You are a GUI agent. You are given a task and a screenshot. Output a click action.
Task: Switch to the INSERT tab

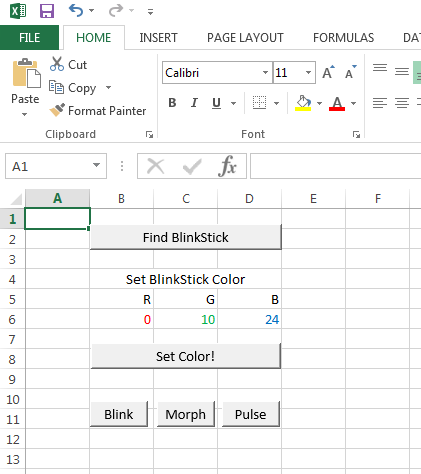coord(158,38)
